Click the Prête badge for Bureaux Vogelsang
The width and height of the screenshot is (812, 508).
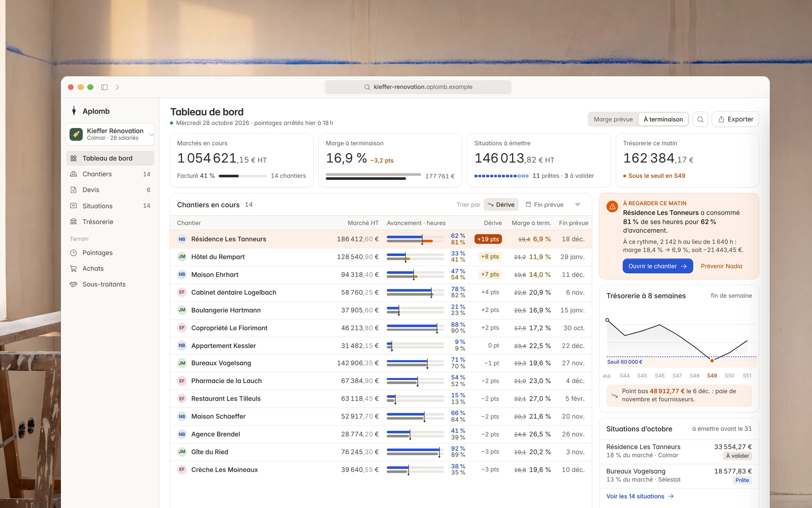point(742,480)
